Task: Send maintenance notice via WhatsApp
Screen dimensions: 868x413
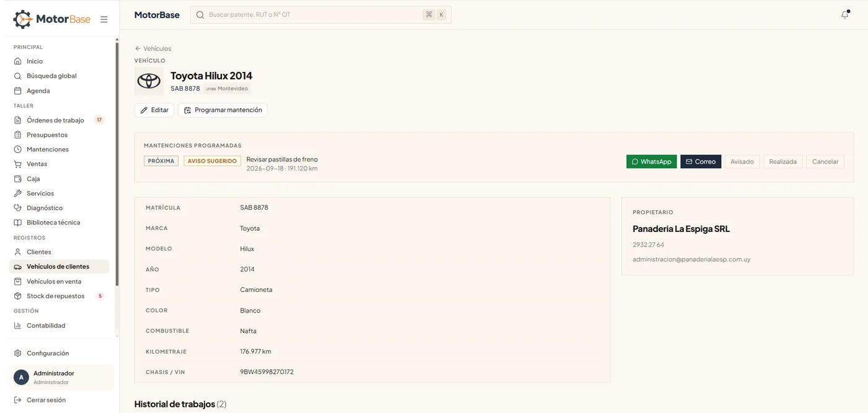Action: pyautogui.click(x=652, y=162)
